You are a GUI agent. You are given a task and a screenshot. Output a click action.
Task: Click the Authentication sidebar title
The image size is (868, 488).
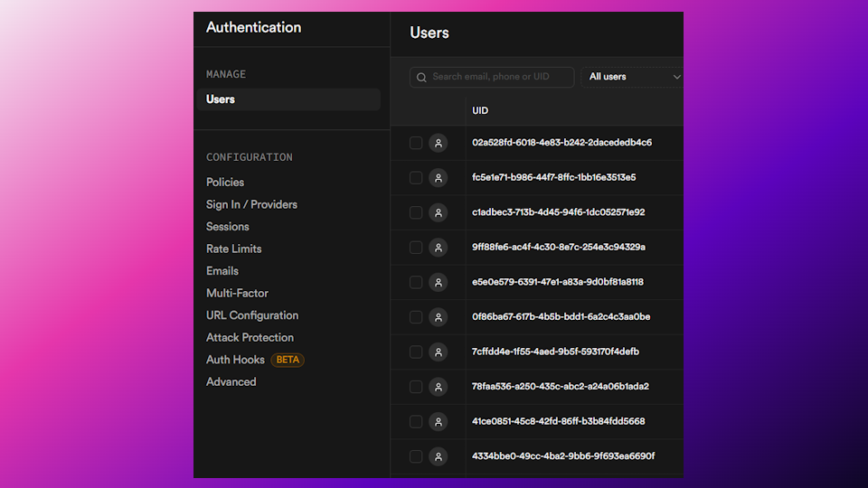click(253, 27)
